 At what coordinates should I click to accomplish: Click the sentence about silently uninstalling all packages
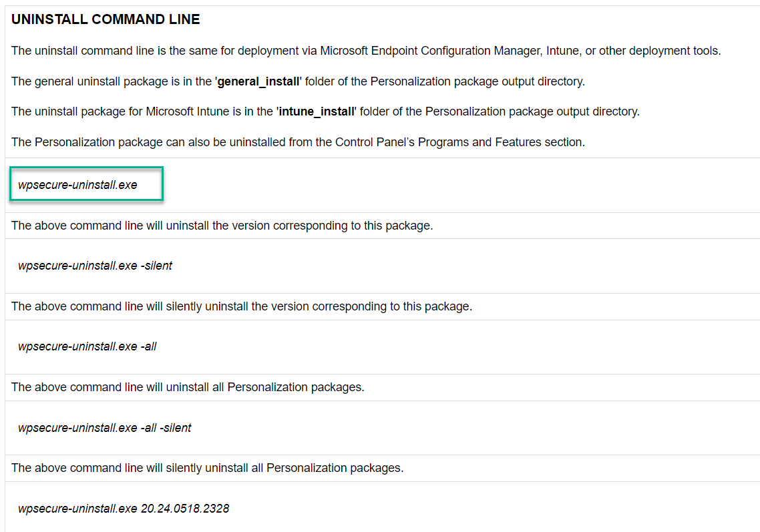pyautogui.click(x=207, y=468)
